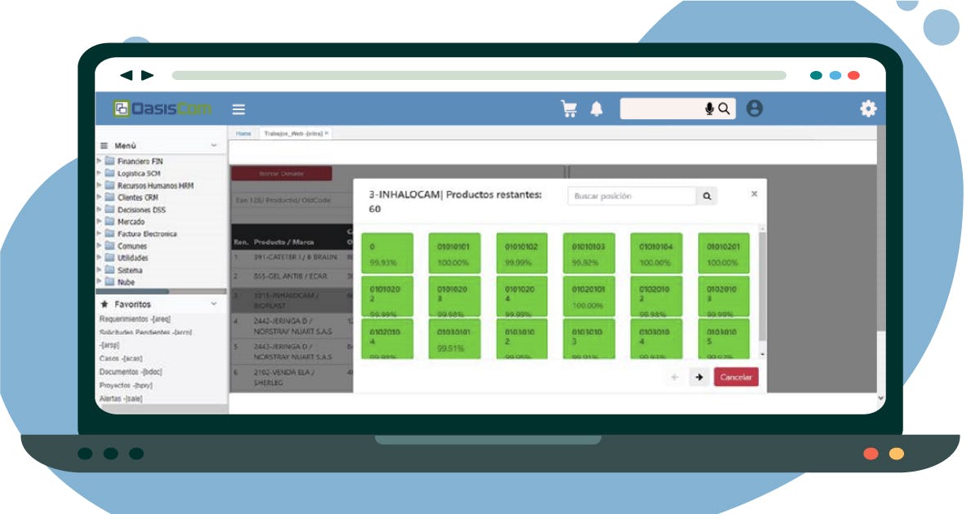Click the Cancelar button
The image size is (980, 514).
click(736, 377)
